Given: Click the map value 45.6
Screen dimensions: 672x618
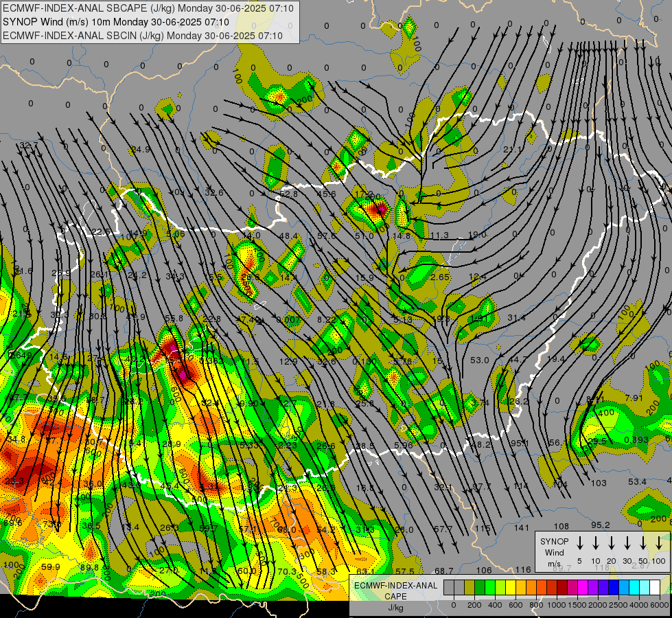Looking at the screenshot, I should point(326,194).
